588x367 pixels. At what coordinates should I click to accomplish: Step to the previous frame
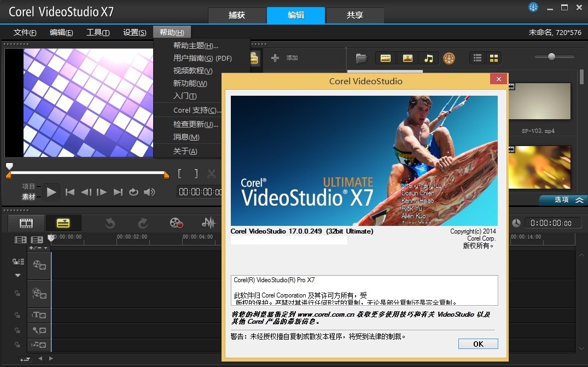click(x=86, y=193)
